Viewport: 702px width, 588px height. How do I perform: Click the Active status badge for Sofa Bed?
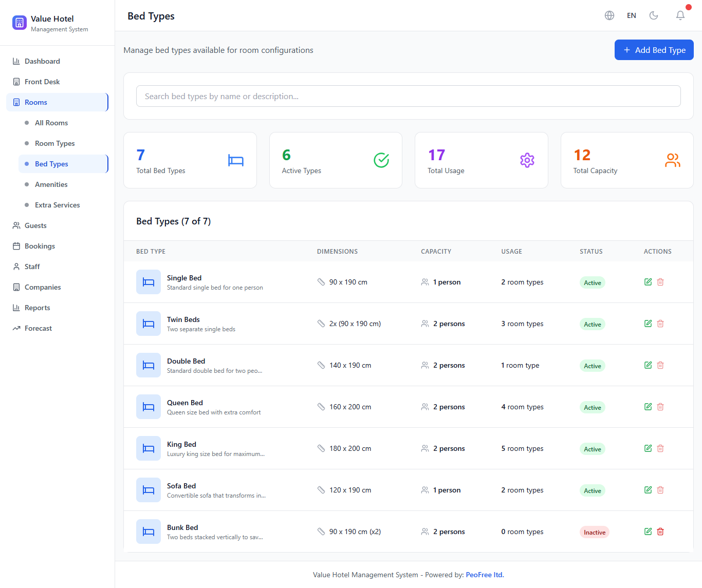[592, 490]
